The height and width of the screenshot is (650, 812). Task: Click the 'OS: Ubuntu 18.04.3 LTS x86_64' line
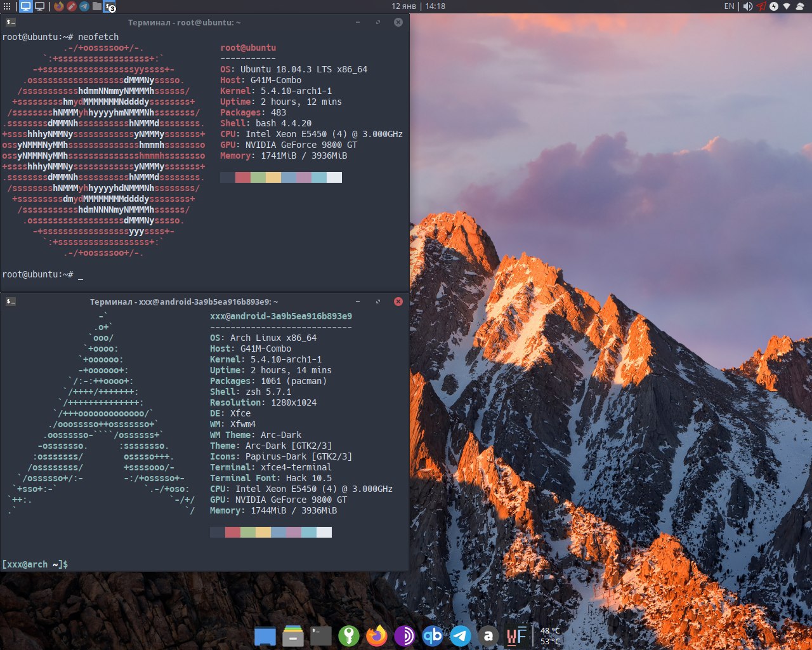(x=294, y=69)
